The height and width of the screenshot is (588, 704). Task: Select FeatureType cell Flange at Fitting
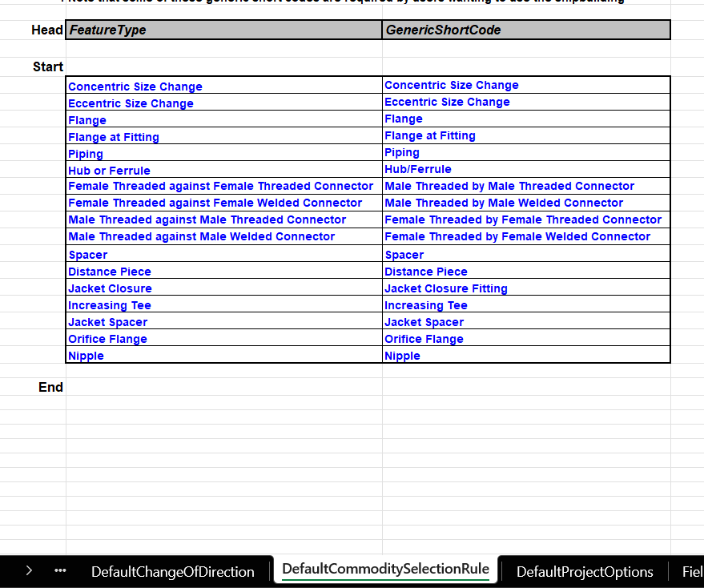[224, 135]
